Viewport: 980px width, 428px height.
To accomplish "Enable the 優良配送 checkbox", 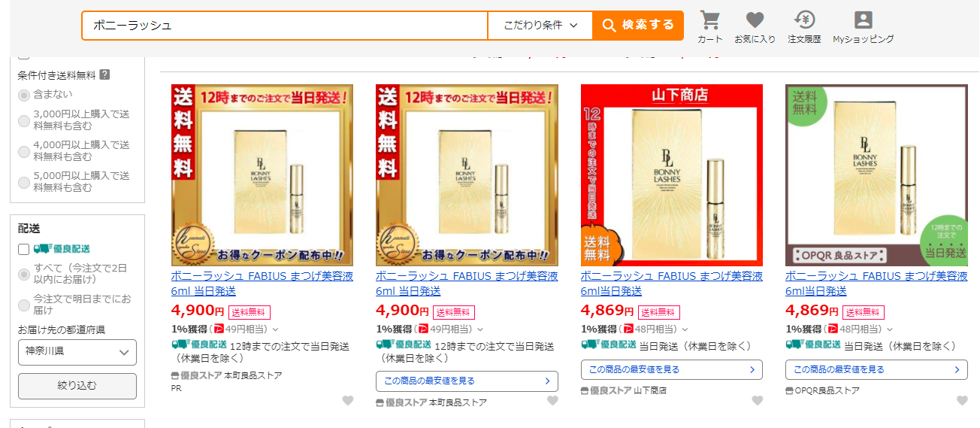I will (24, 249).
